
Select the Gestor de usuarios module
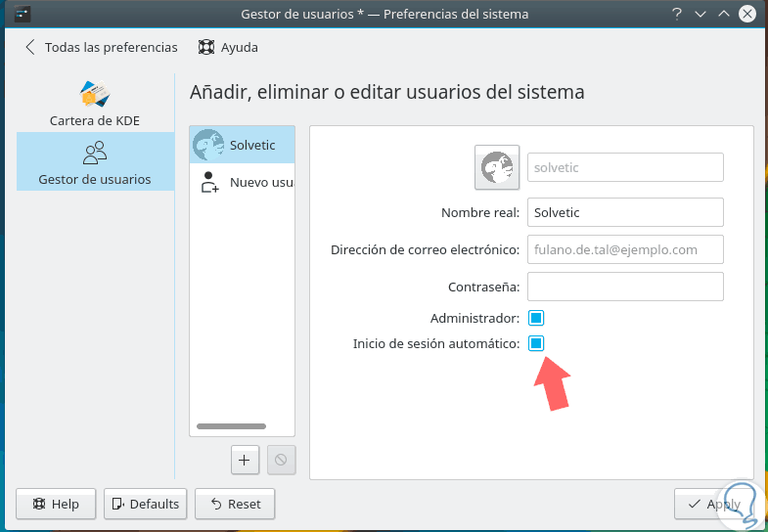pos(95,161)
